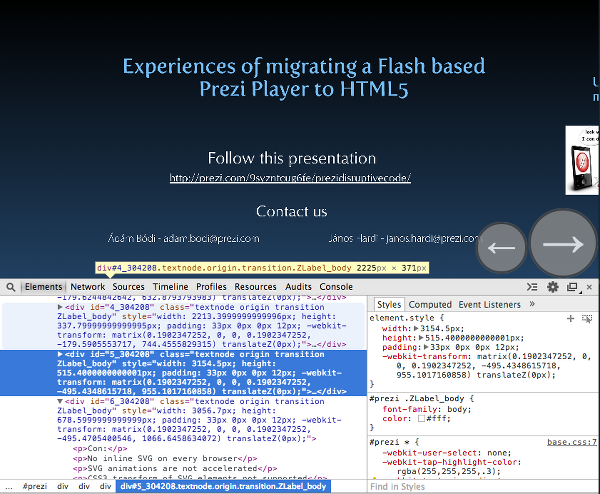Click the slide title 'Experiences of migrating'
Image resolution: width=600 pixels, height=494 pixels.
click(304, 77)
